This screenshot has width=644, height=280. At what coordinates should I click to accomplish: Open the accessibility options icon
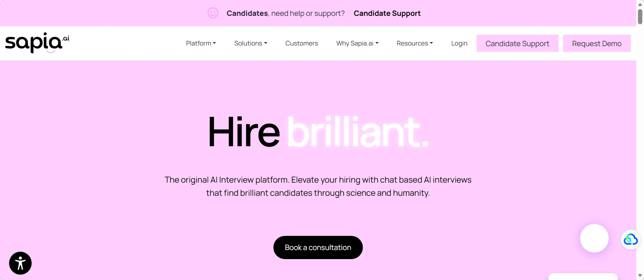click(20, 263)
